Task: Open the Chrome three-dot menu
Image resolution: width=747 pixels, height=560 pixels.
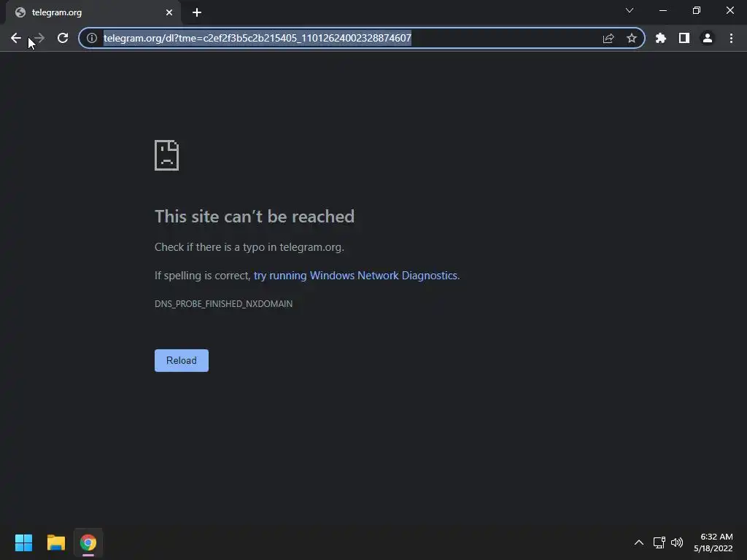Action: point(731,38)
